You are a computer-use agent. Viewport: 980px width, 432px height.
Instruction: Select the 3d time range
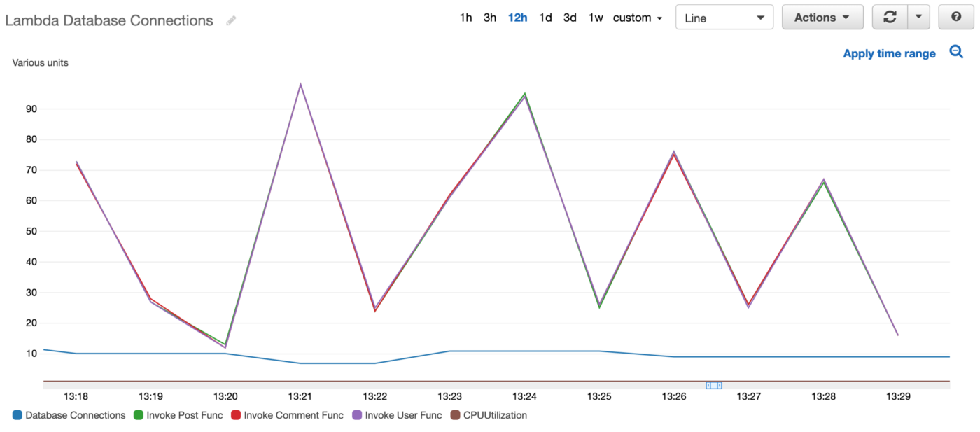pos(569,18)
